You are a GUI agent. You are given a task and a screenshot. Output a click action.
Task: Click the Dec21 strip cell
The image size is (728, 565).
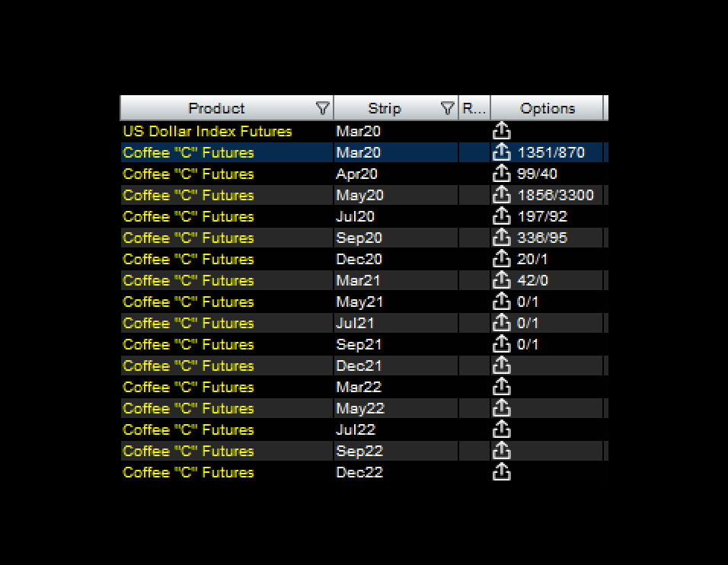click(x=395, y=366)
